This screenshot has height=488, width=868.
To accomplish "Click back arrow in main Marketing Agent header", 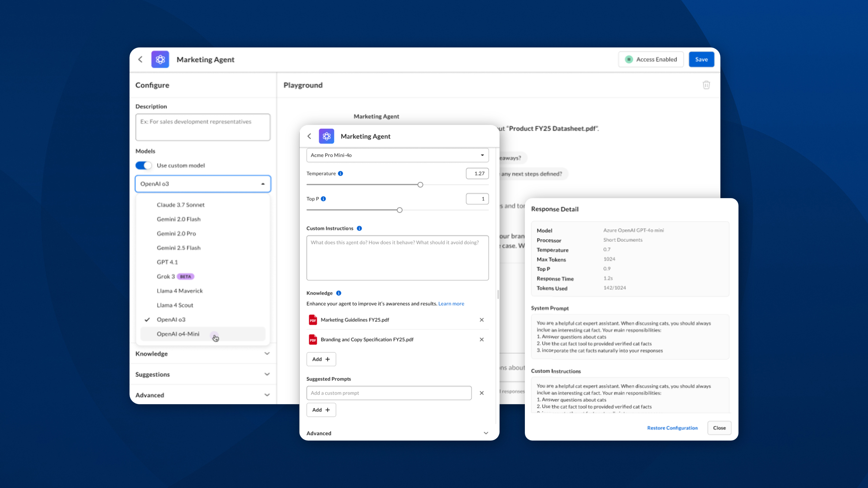I will [x=141, y=60].
